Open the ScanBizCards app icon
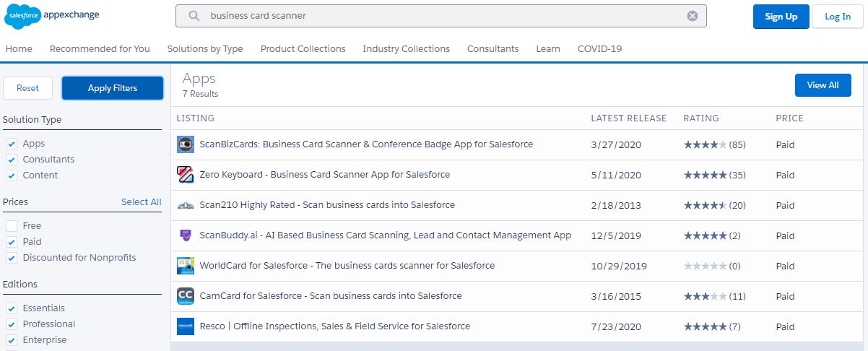Image resolution: width=868 pixels, height=351 pixels. (x=186, y=144)
